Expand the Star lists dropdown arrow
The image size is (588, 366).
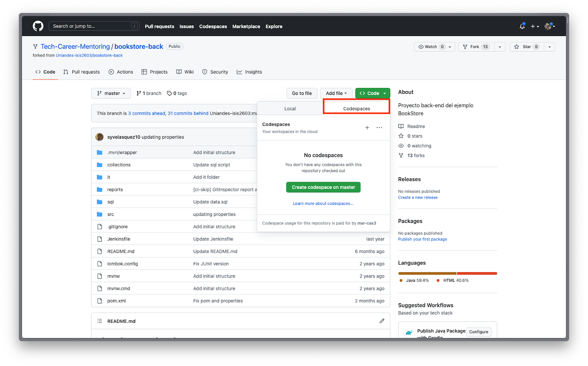pyautogui.click(x=549, y=47)
